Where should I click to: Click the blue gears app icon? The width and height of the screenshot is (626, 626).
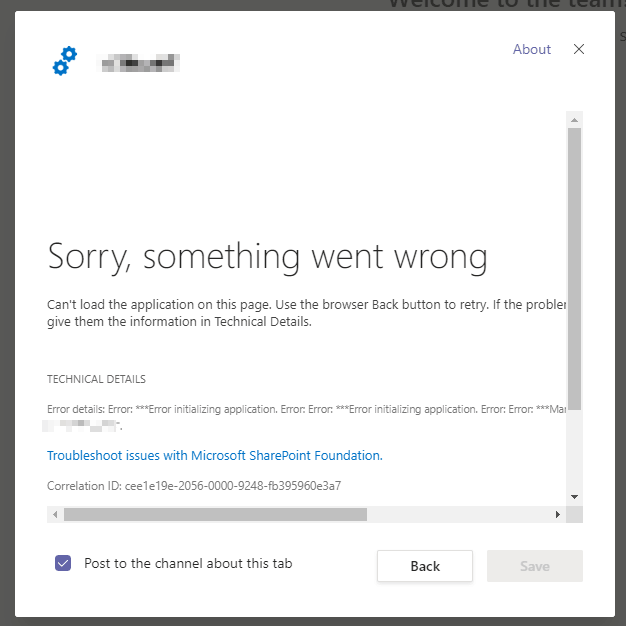65,61
